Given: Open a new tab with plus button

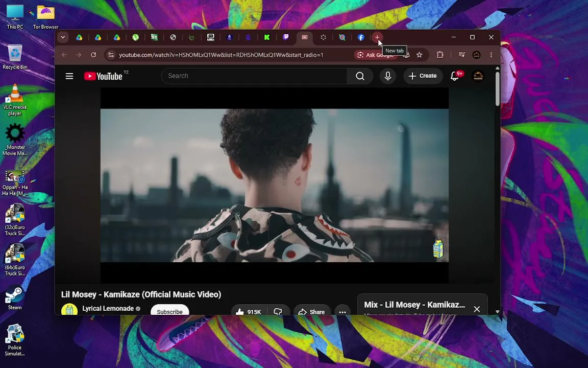Looking at the screenshot, I should [377, 37].
